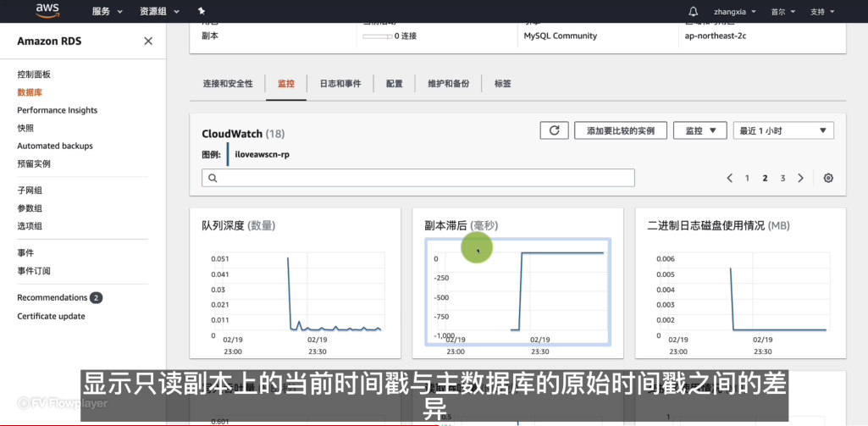The height and width of the screenshot is (426, 868).
Task: Open 事件 events page
Action: [25, 252]
